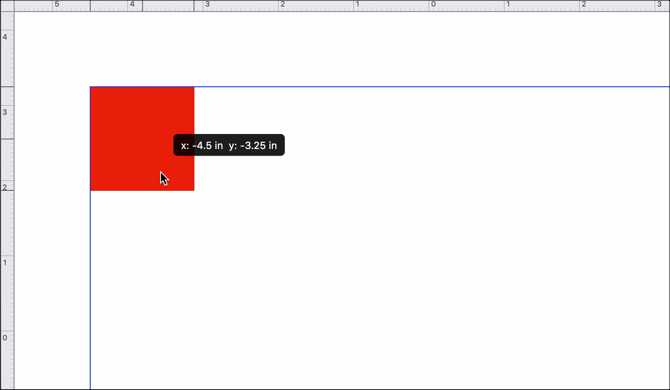Click the x: -4.5 in coordinate readout
The height and width of the screenshot is (390, 670).
pyautogui.click(x=202, y=146)
